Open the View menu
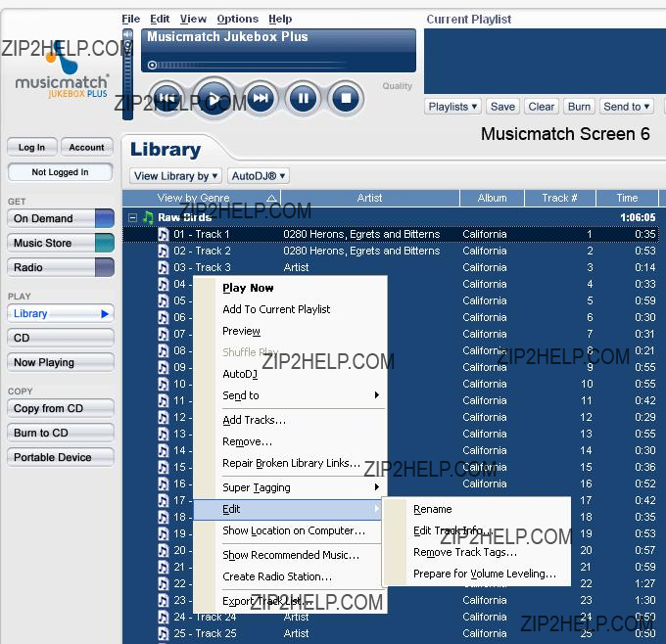This screenshot has width=666, height=644. pyautogui.click(x=193, y=20)
